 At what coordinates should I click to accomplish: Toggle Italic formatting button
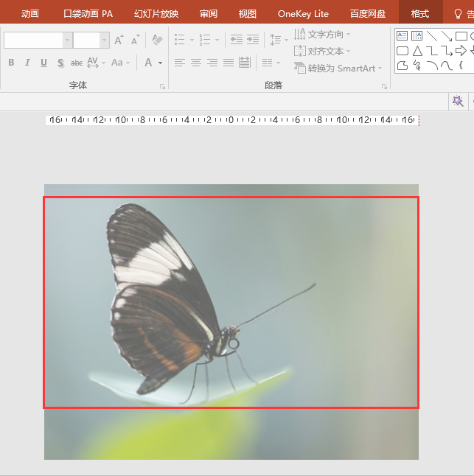(x=27, y=63)
